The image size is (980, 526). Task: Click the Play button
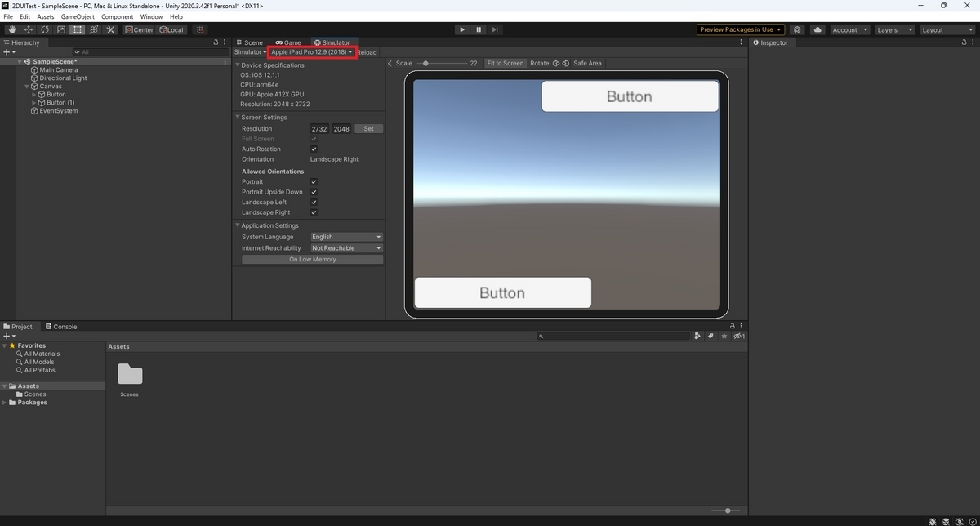click(x=461, y=29)
